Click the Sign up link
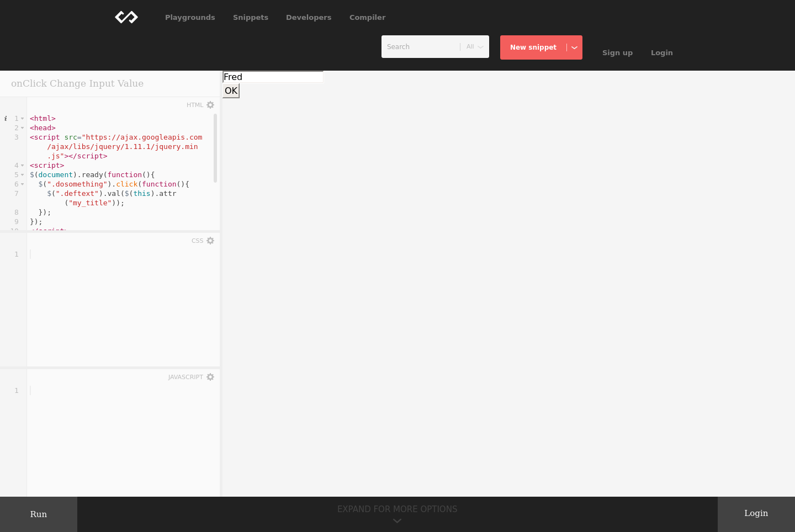 [x=617, y=53]
